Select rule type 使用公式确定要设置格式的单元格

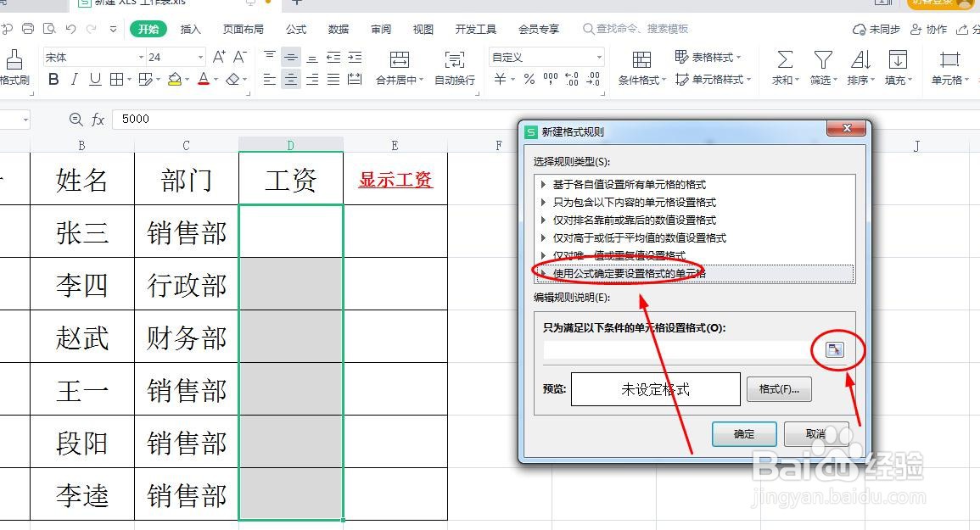tap(695, 273)
